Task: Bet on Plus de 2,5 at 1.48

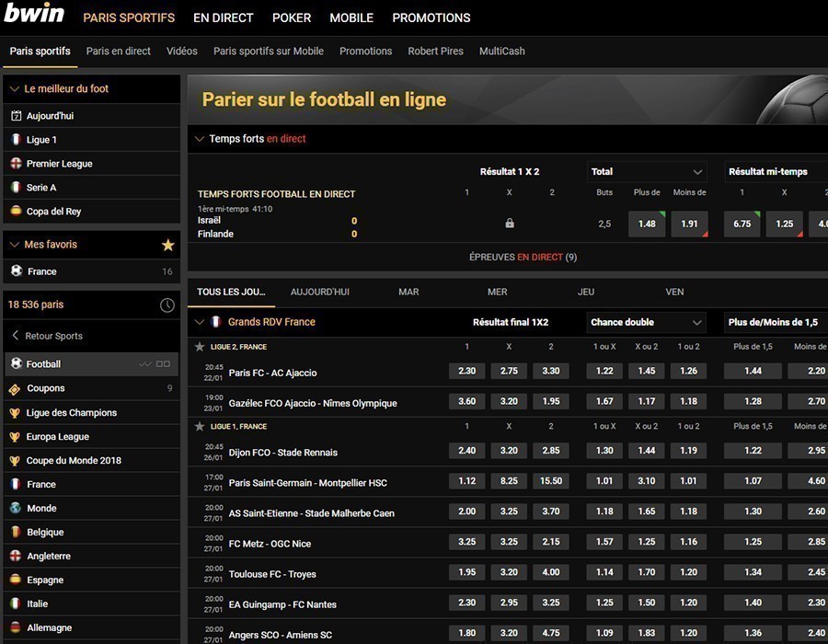Action: point(647,224)
